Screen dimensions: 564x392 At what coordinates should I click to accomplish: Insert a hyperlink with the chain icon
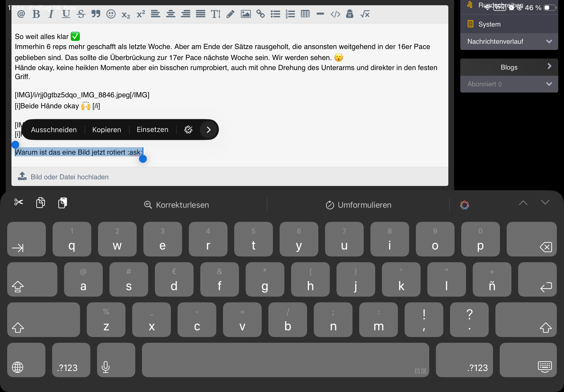260,14
